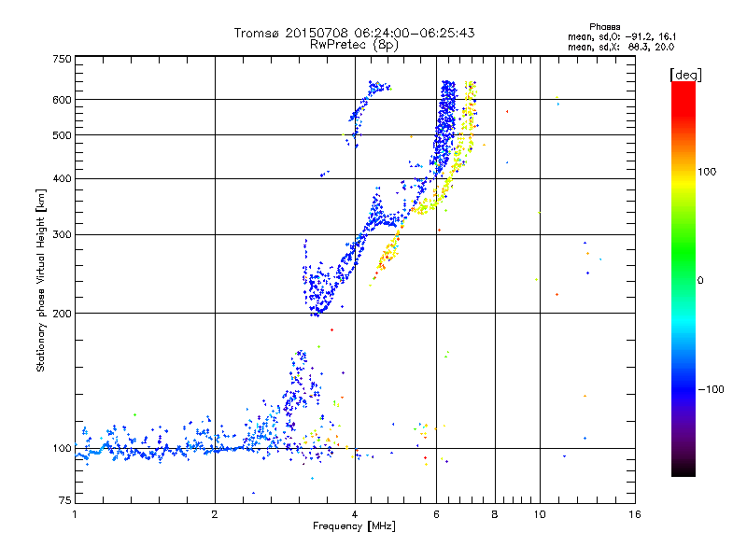Click the x-axis tick label "2"
The width and height of the screenshot is (747, 560).
[x=215, y=514]
